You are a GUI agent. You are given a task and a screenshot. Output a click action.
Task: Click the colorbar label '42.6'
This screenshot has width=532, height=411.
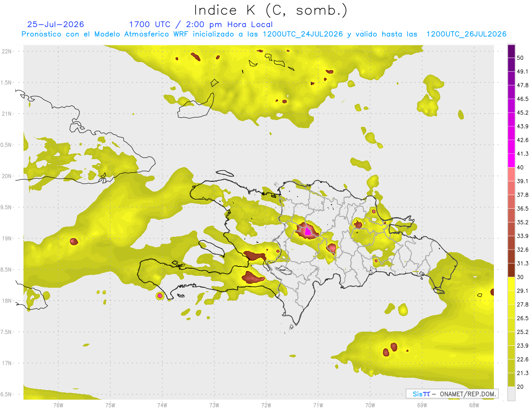[523, 140]
